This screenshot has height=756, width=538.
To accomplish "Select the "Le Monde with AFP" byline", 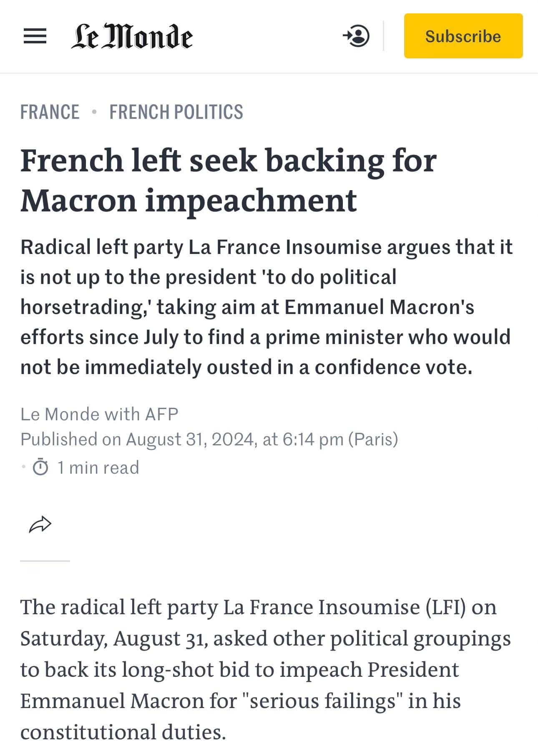I will pyautogui.click(x=99, y=414).
